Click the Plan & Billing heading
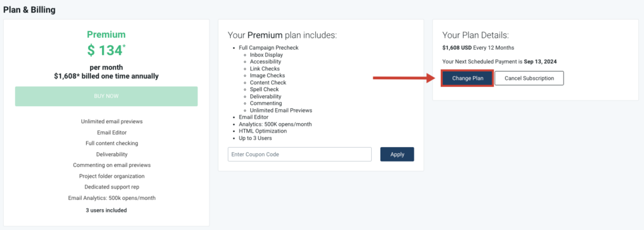This screenshot has height=230, width=644. [30, 9]
